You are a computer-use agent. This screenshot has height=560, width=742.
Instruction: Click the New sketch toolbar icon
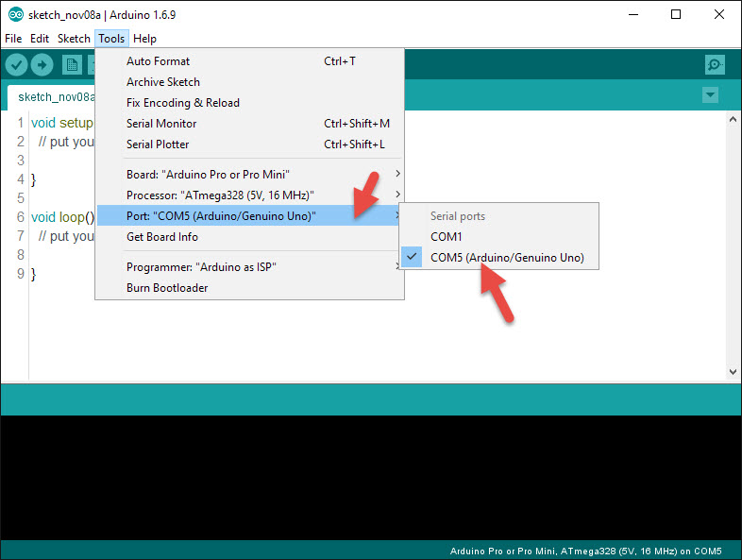click(x=72, y=64)
